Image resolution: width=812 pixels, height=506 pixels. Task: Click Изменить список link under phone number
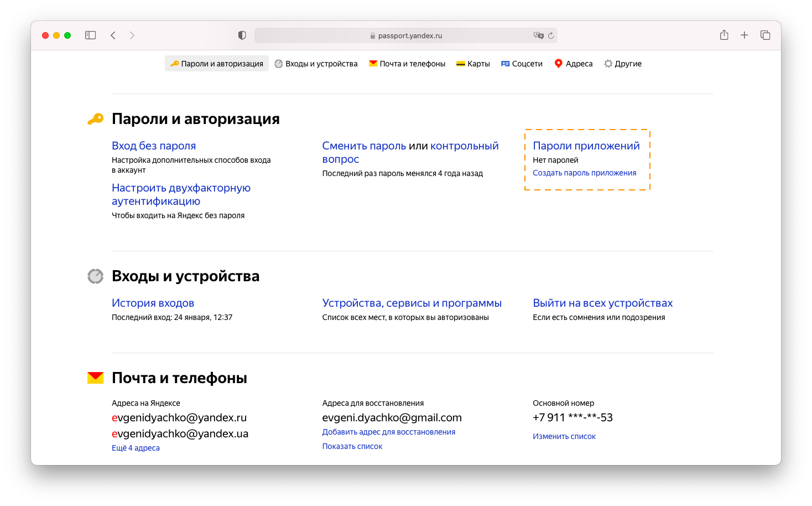pos(564,436)
